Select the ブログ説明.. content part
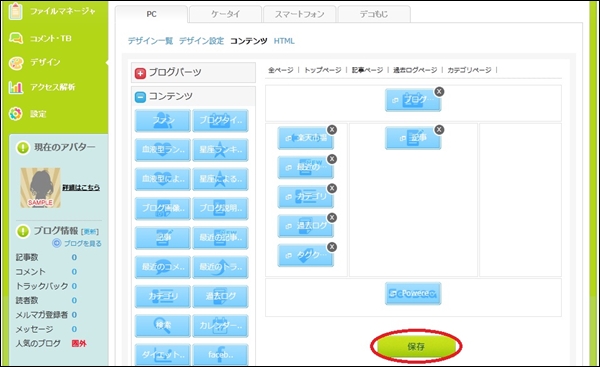600x367 pixels. 220,209
